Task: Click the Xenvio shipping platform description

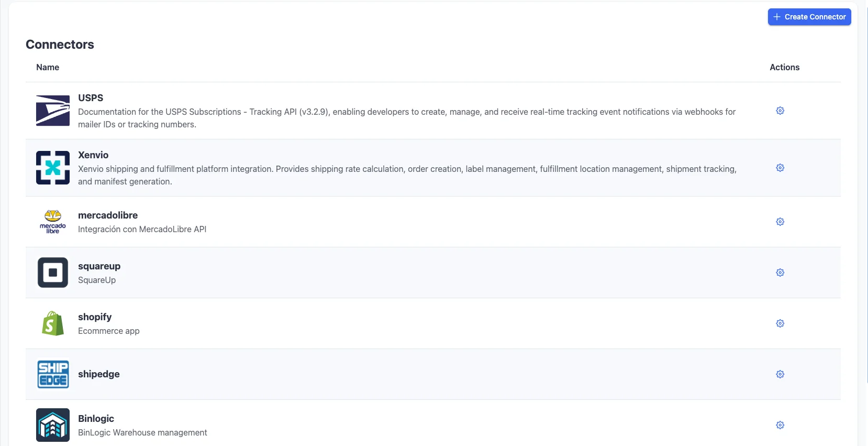Action: coord(407,175)
